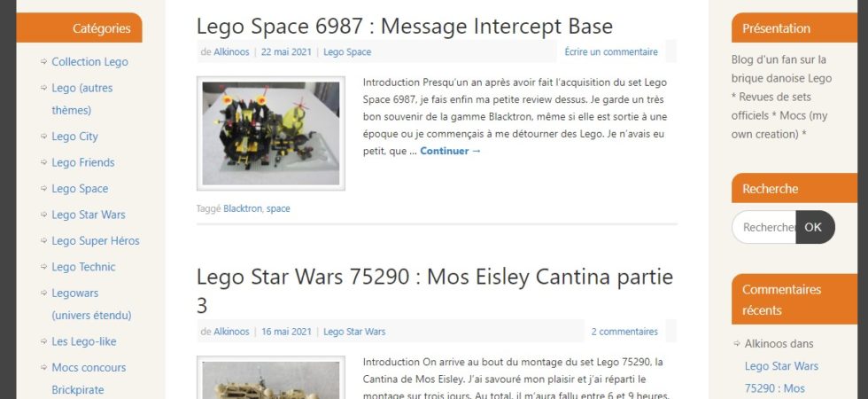
Task: Open the Lego Star Wars category in the sidebar
Action: pyautogui.click(x=89, y=215)
